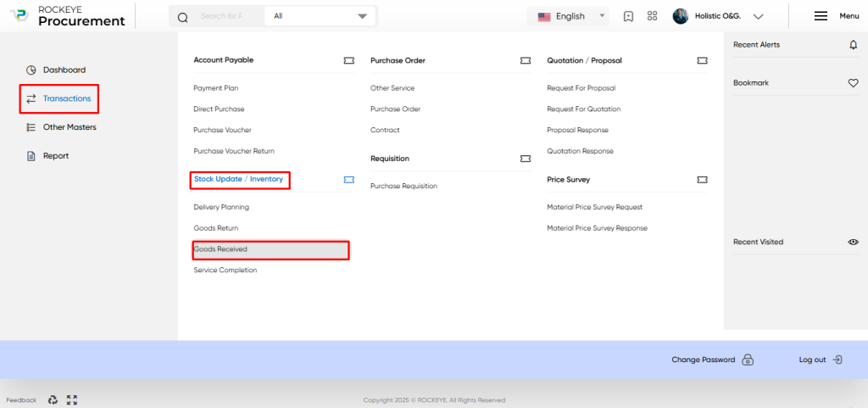Image resolution: width=868 pixels, height=408 pixels.
Task: Click the recycle icon beside Feedback
Action: pyautogui.click(x=53, y=400)
